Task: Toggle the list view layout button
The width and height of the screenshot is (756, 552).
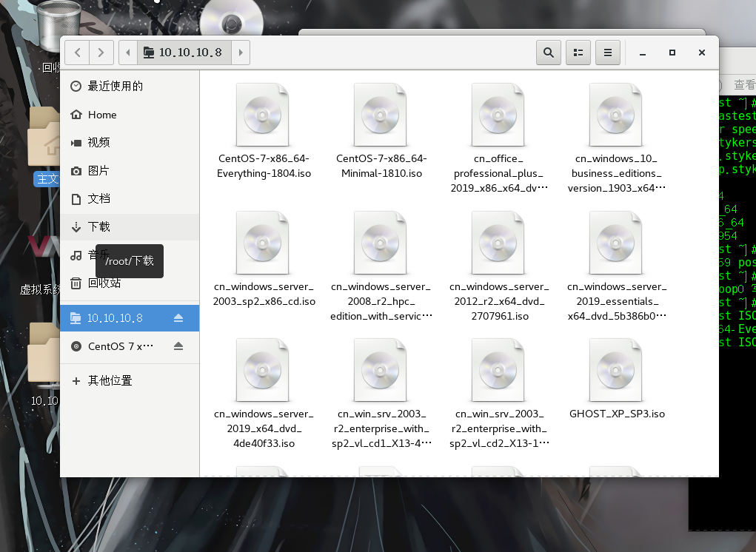Action: pos(578,53)
